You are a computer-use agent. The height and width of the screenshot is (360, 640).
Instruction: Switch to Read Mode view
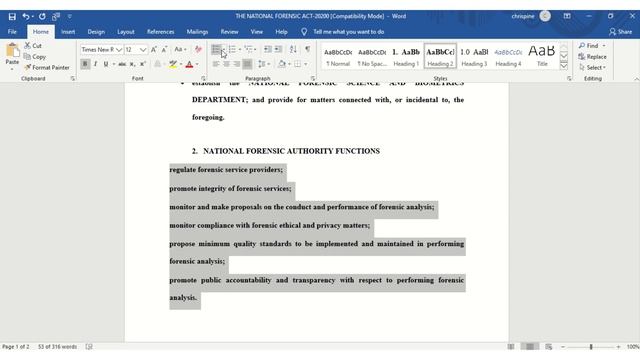511,347
